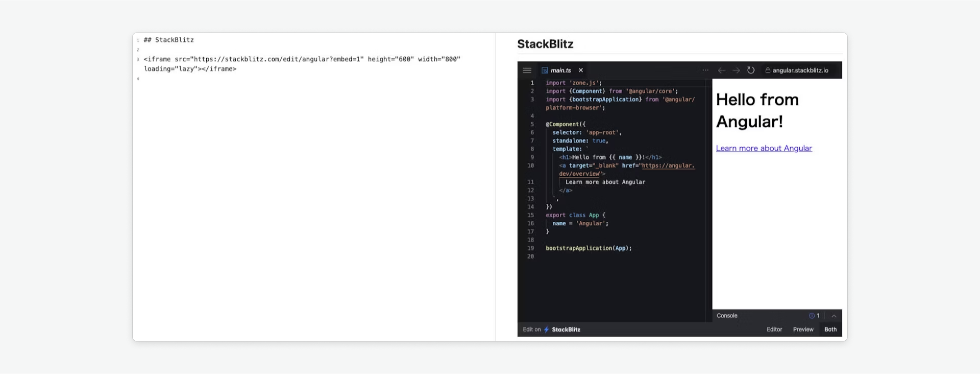Image resolution: width=980 pixels, height=374 pixels.
Task: Open the editor more-options ellipsis
Action: (x=705, y=71)
